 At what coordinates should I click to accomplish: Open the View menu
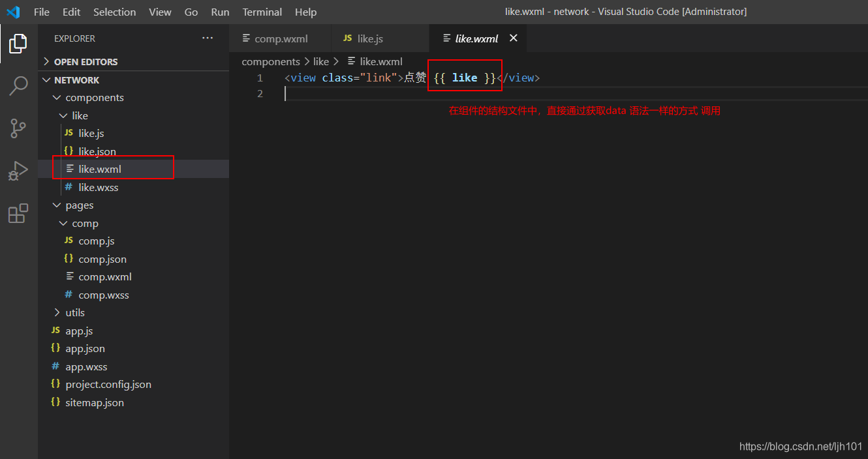[x=160, y=12]
